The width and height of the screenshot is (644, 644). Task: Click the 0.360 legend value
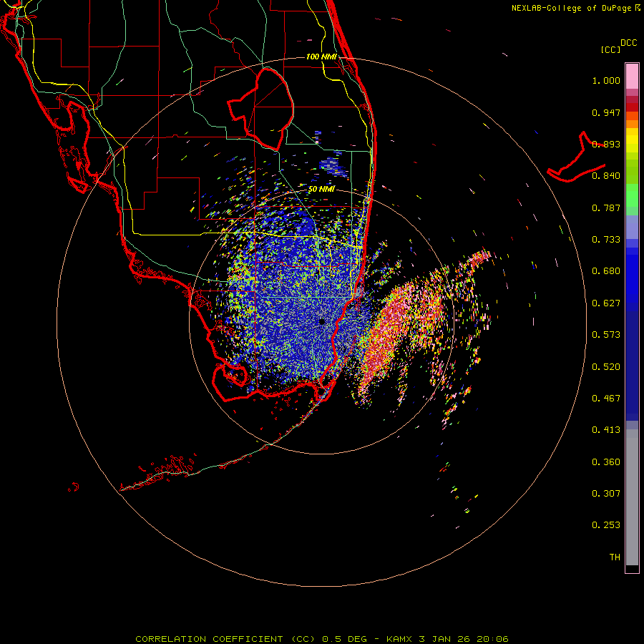606,462
